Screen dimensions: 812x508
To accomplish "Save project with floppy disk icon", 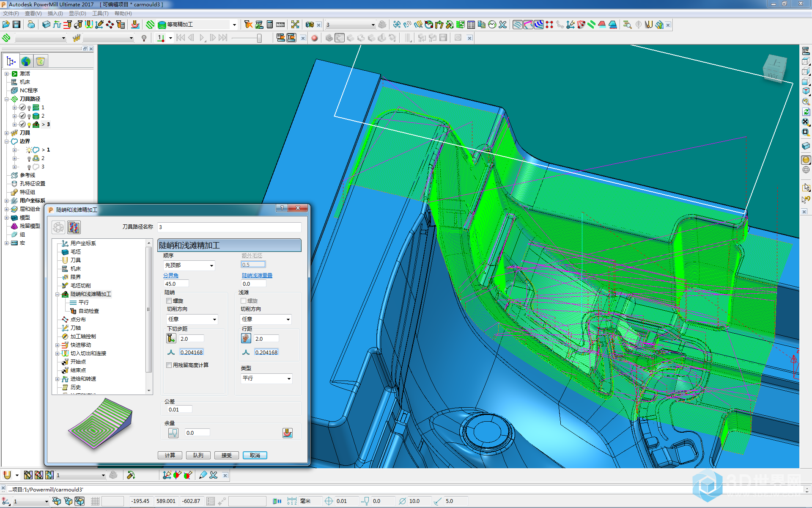I will coord(16,25).
